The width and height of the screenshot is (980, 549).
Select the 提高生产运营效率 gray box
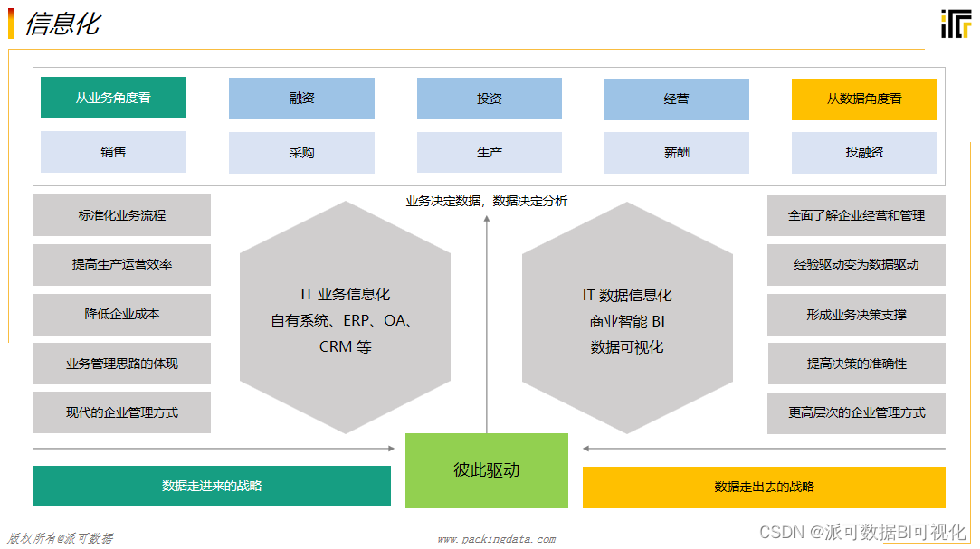coord(122,264)
